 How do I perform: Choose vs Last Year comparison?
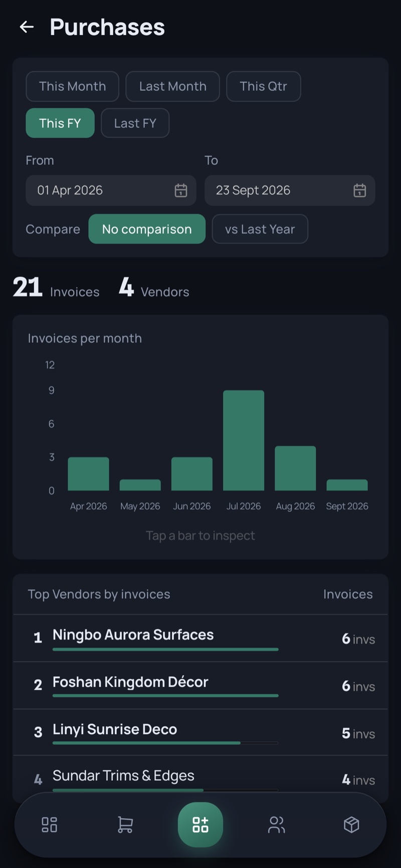click(x=260, y=229)
